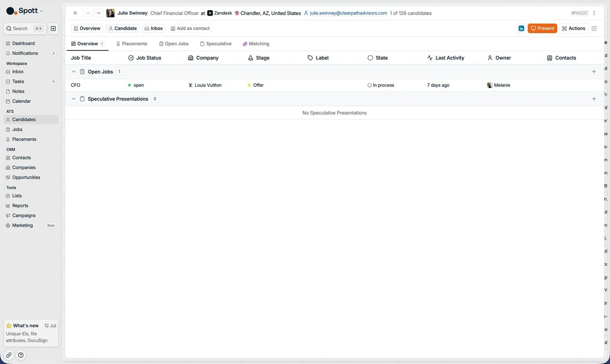The height and width of the screenshot is (364, 610).
Task: Click the Search field
Action: pyautogui.click(x=25, y=29)
